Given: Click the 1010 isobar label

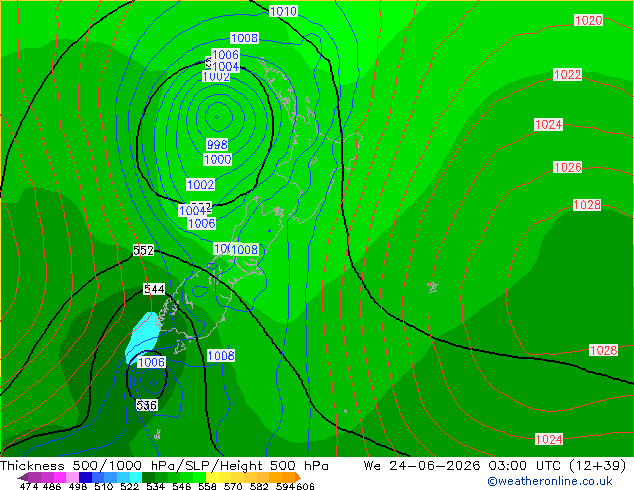Looking at the screenshot, I should 283,11.
